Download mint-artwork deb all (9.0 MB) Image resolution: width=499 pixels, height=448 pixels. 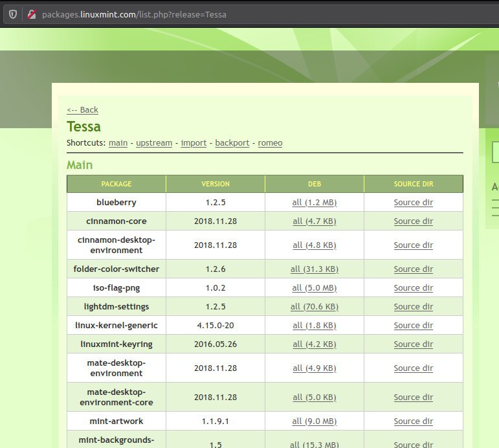coord(314,421)
